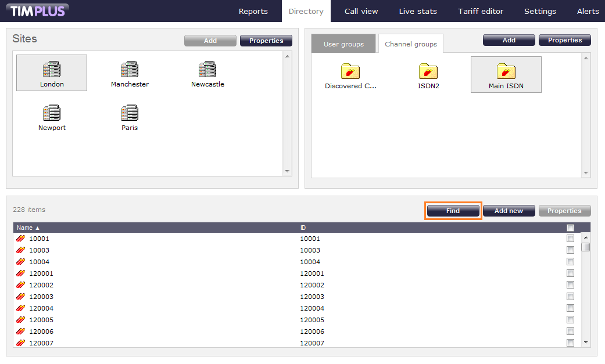Open the Call view tab
The height and width of the screenshot is (364, 605).
[361, 11]
